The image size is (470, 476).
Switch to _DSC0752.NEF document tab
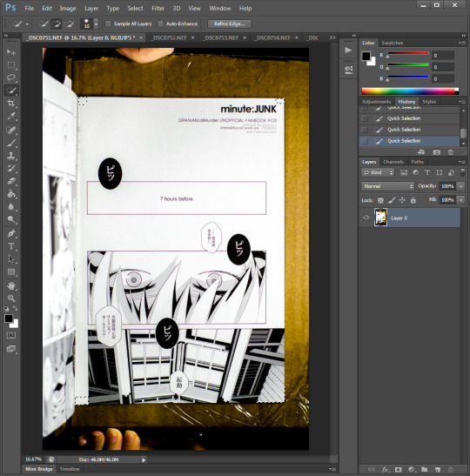[169, 37]
